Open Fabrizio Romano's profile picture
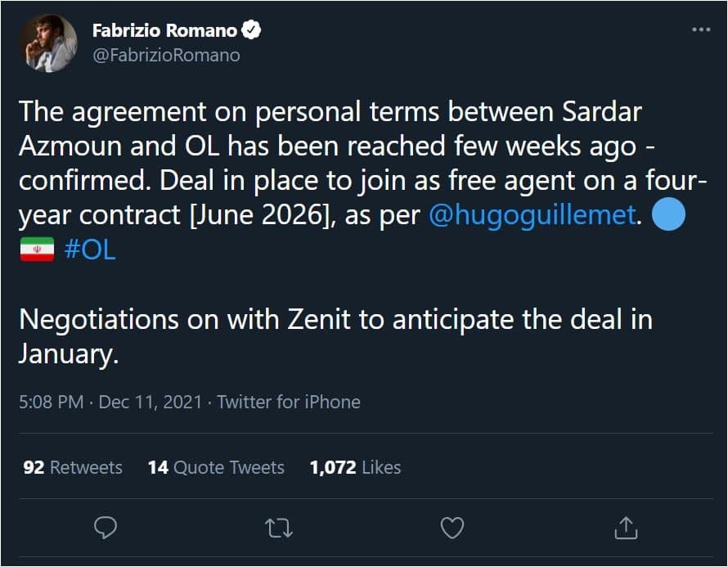 pyautogui.click(x=49, y=43)
